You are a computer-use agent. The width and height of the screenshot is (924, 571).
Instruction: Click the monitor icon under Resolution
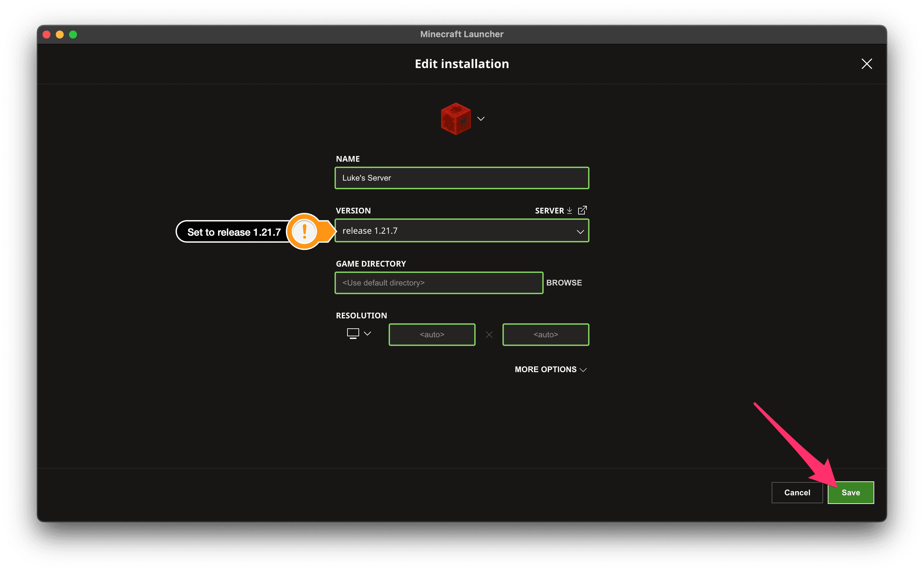(x=353, y=333)
